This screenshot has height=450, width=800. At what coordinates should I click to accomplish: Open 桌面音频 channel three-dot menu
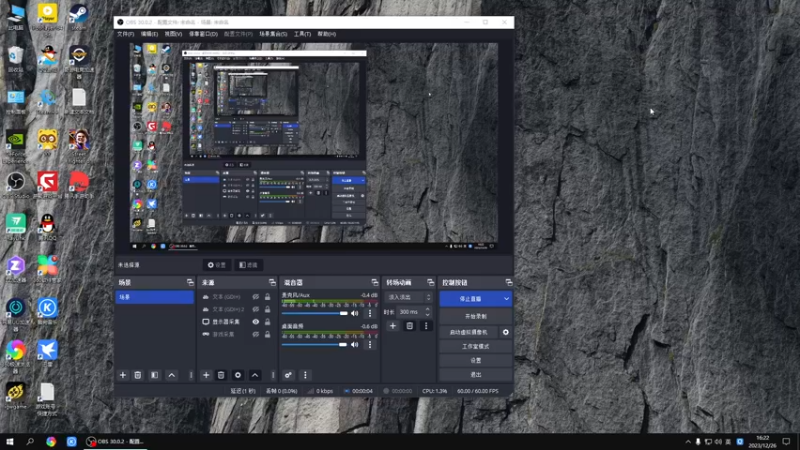click(x=370, y=344)
